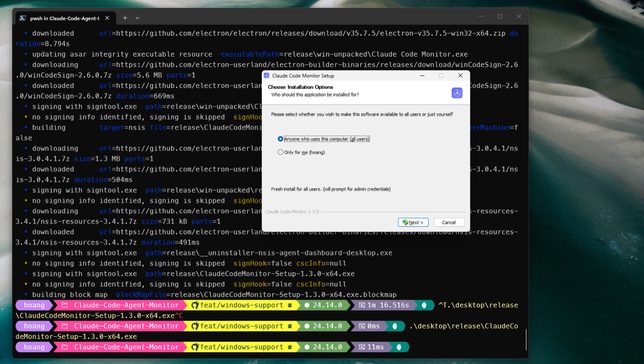Click 'duration=491ms' in the terminal output

pyautogui.click(x=170, y=242)
